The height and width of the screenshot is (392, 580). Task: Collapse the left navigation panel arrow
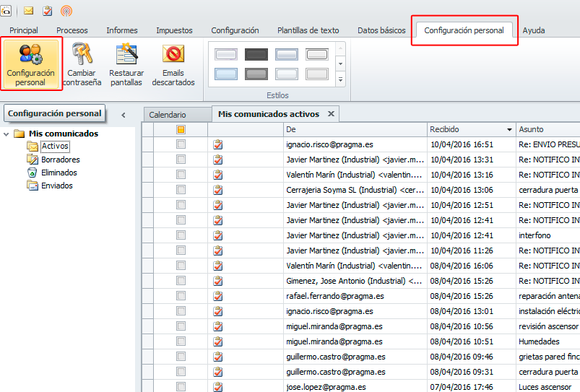[x=124, y=115]
